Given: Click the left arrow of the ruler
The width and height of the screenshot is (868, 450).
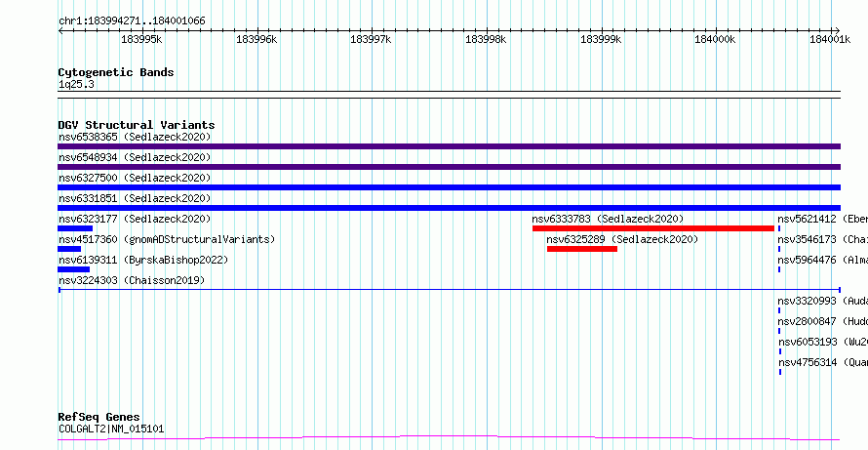Looking at the screenshot, I should 60,30.
